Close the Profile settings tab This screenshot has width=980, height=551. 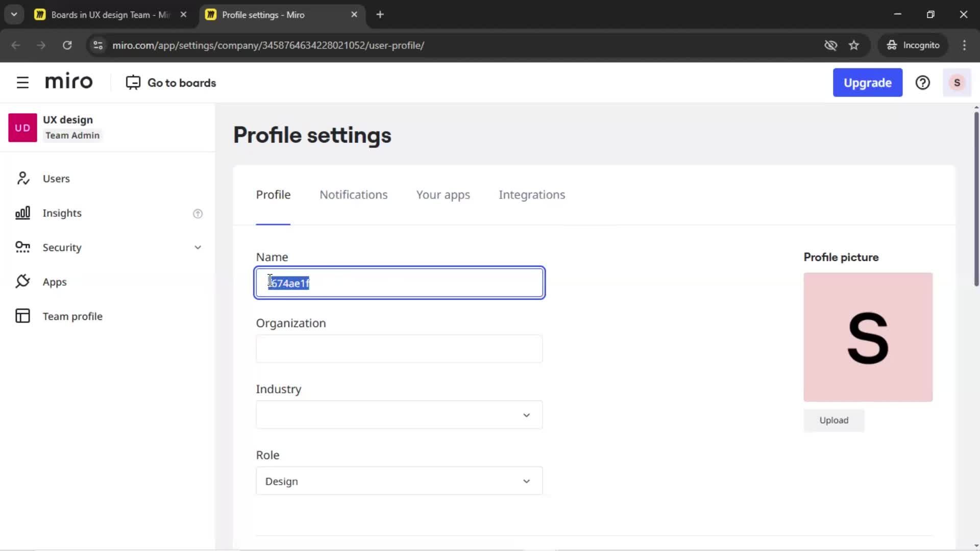[354, 15]
